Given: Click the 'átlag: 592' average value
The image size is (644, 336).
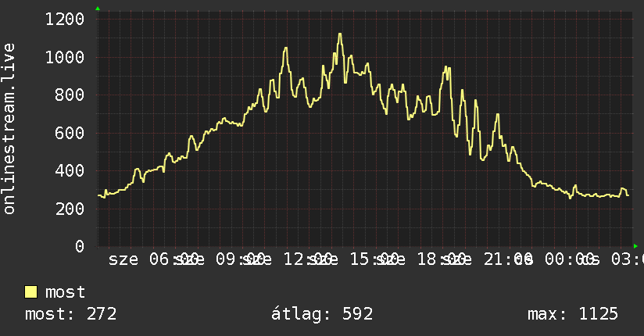Looking at the screenshot, I should [321, 314].
